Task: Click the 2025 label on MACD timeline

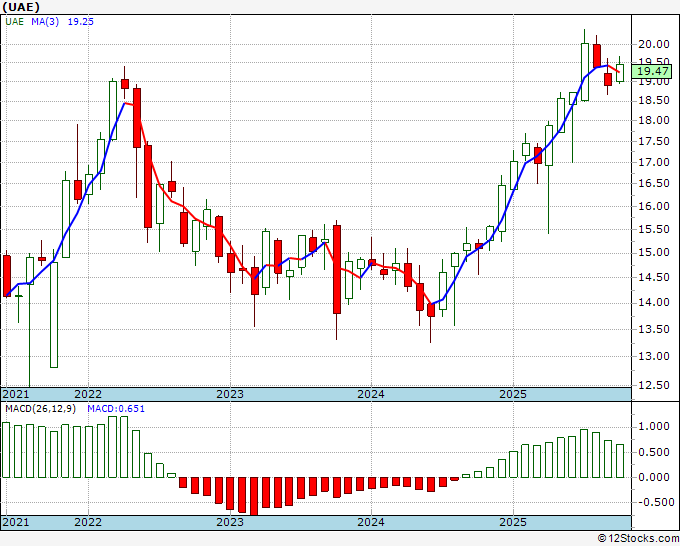Action: pyautogui.click(x=513, y=522)
